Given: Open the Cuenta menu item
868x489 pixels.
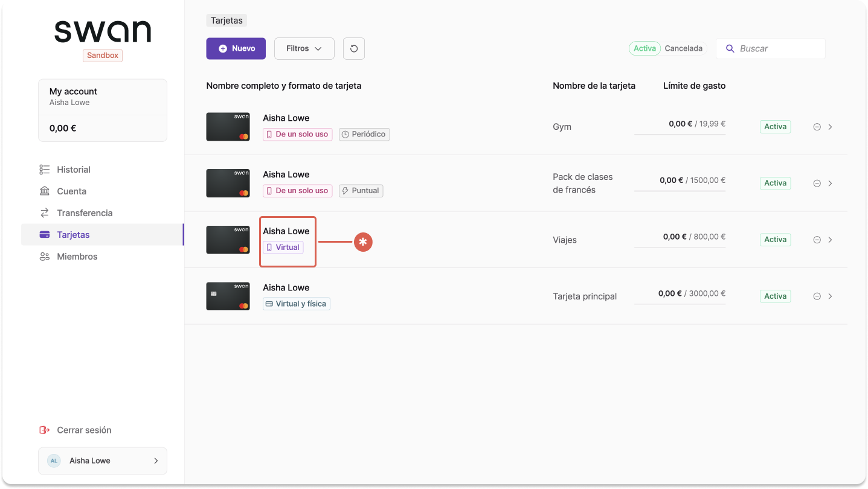Looking at the screenshot, I should click(x=71, y=191).
